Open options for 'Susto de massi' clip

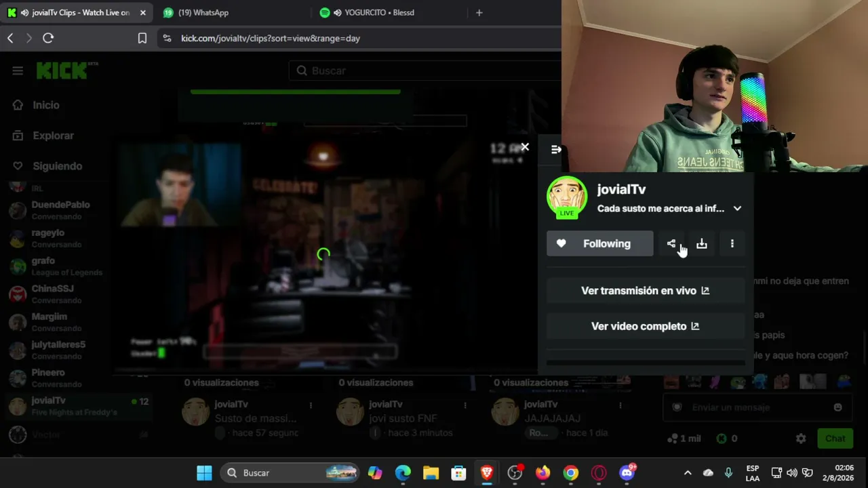click(311, 405)
